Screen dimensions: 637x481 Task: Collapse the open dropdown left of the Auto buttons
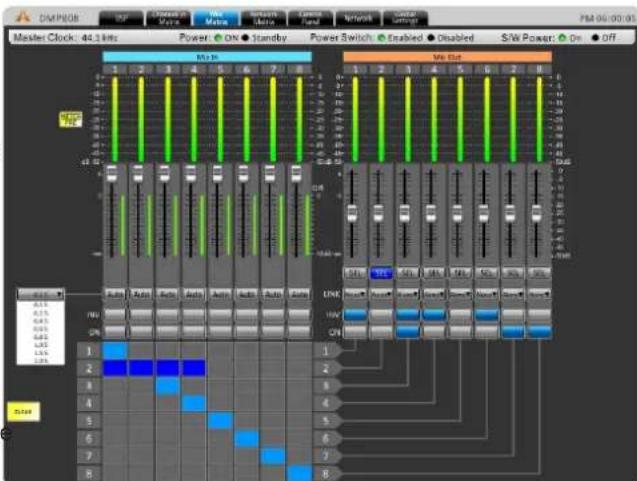click(40, 294)
